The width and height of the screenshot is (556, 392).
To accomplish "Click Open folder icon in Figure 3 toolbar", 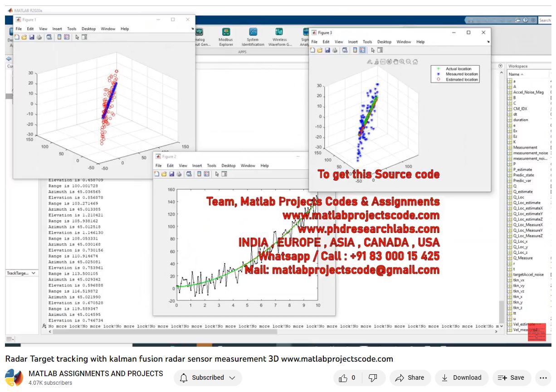I will (x=320, y=50).
